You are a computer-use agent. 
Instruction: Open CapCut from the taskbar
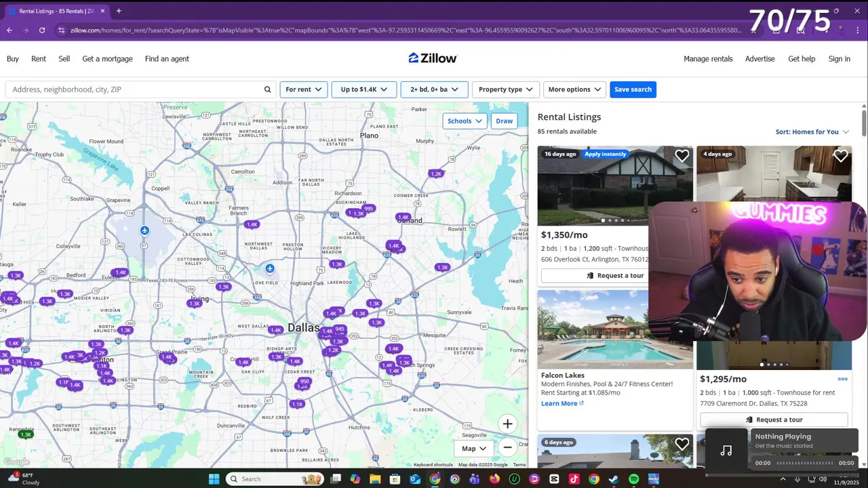(x=554, y=479)
